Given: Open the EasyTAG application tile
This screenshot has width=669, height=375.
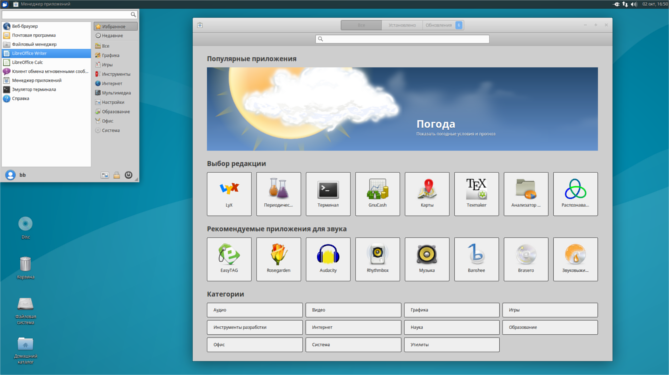Looking at the screenshot, I should pyautogui.click(x=229, y=259).
